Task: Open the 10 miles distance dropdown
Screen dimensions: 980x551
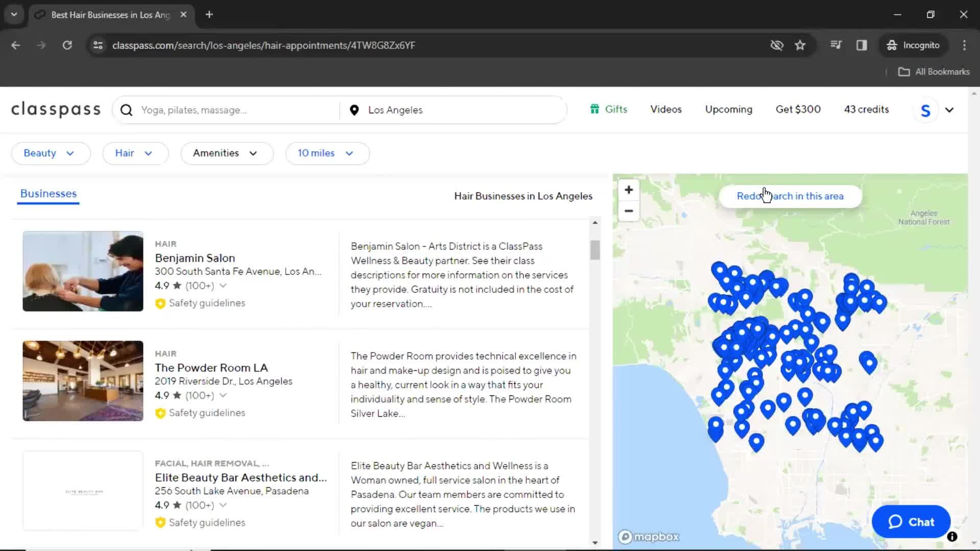Action: (327, 154)
